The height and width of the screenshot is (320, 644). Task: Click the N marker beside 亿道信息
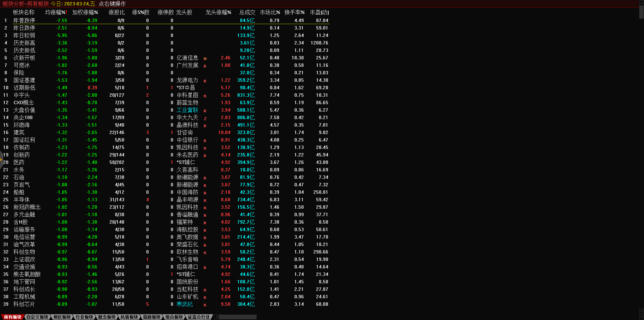(205, 58)
